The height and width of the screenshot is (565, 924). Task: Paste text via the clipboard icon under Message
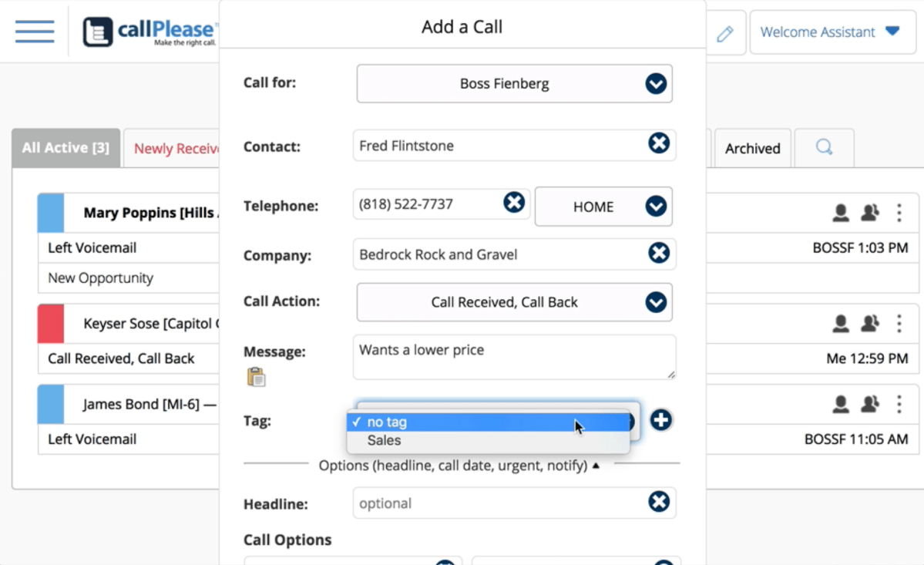coord(254,376)
